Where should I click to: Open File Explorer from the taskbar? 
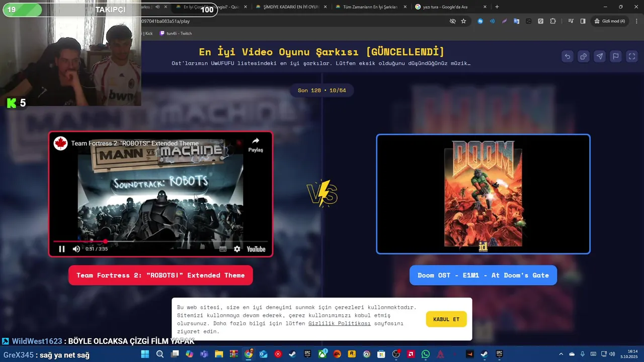pyautogui.click(x=219, y=354)
